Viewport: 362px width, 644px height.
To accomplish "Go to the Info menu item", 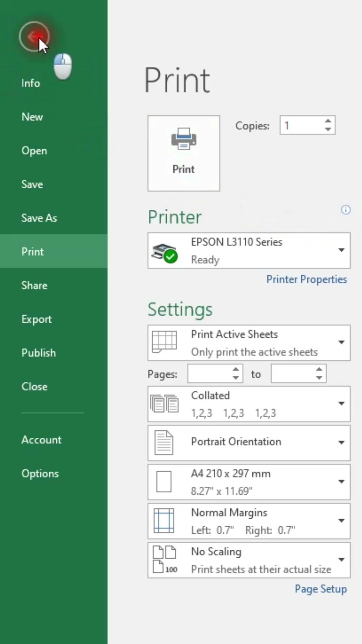I will (31, 83).
